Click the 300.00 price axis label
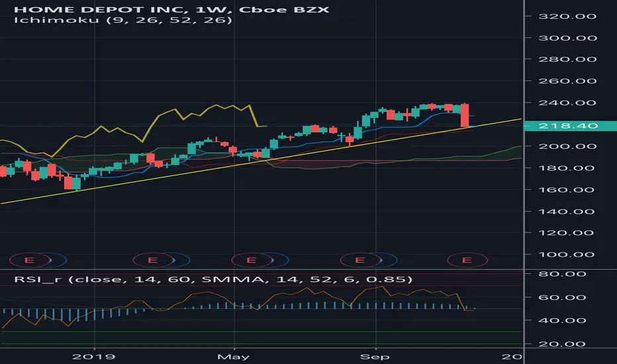This screenshot has width=617, height=364. (567, 38)
